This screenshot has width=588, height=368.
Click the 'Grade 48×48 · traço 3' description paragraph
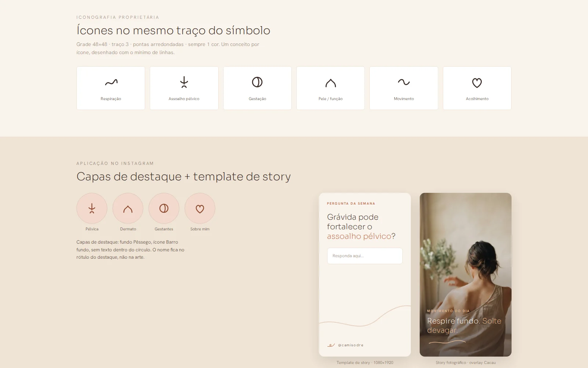tap(168, 48)
